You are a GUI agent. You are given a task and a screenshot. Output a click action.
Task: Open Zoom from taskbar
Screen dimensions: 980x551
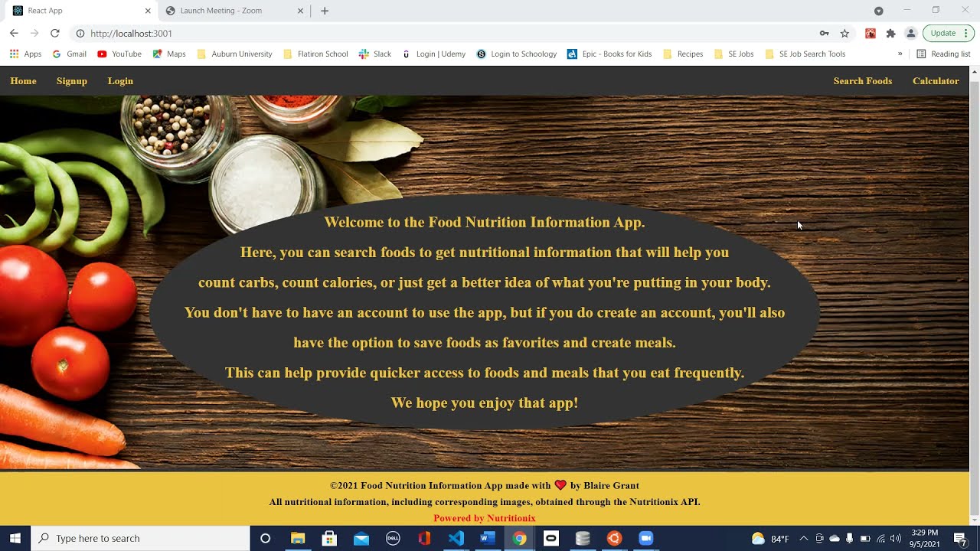[645, 538]
